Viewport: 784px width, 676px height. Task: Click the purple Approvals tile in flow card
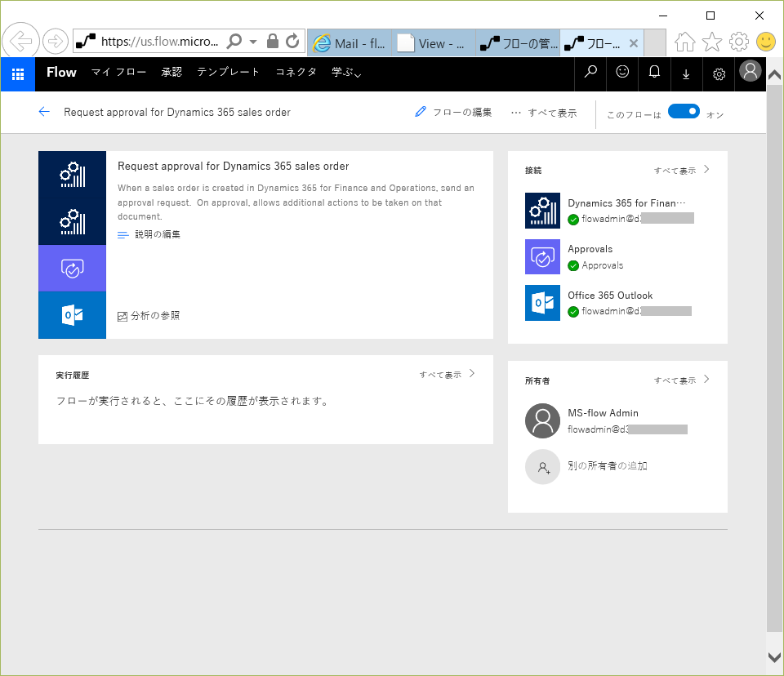pyautogui.click(x=73, y=269)
